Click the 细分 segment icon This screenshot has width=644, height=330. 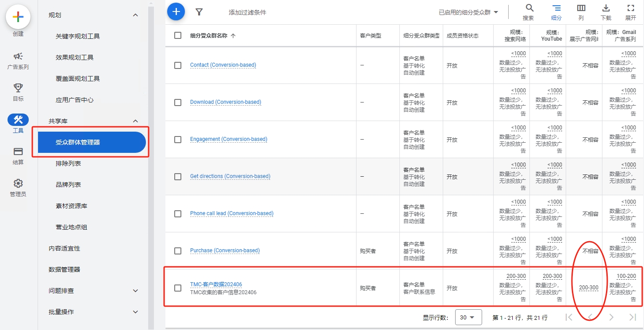pyautogui.click(x=556, y=8)
